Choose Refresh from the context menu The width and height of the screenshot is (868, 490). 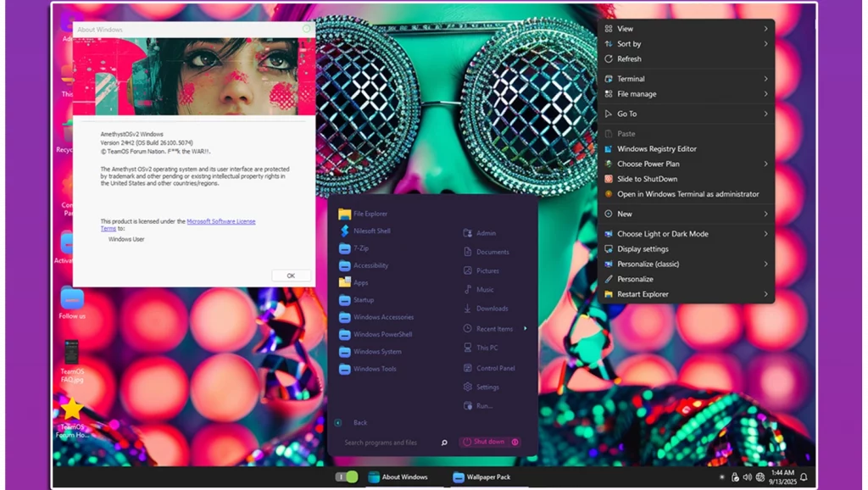pos(629,59)
